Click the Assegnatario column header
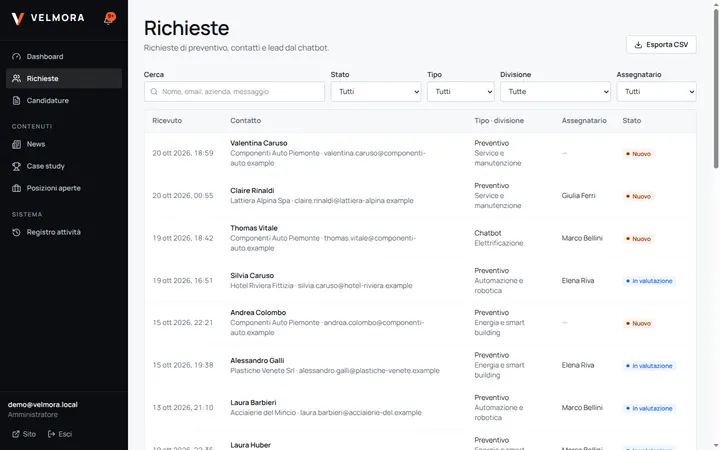 [584, 120]
